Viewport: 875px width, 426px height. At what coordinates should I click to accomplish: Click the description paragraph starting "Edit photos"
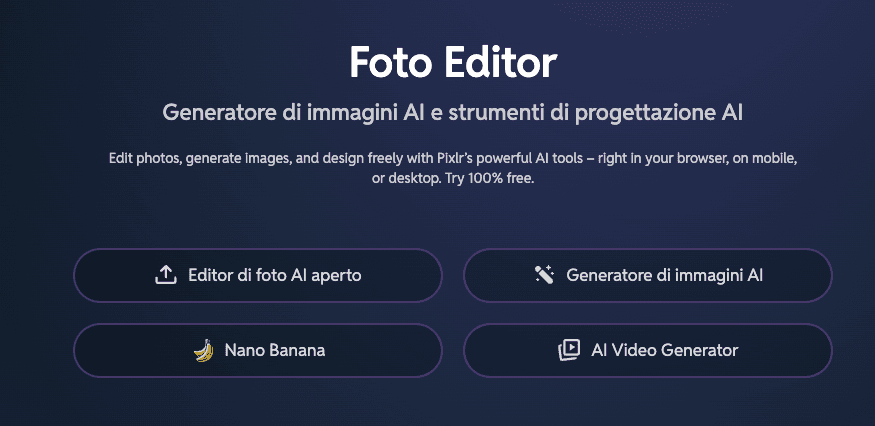pyautogui.click(x=452, y=160)
